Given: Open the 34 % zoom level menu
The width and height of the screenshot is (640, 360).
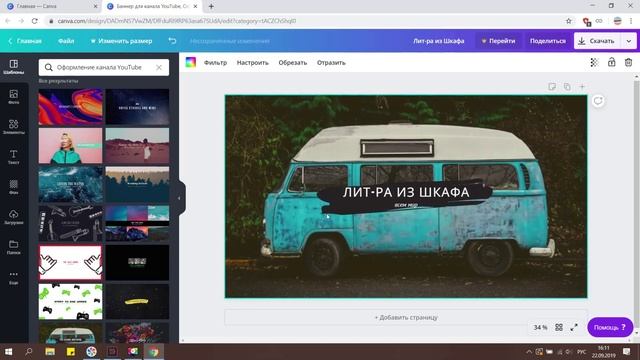Looking at the screenshot, I should tap(540, 327).
